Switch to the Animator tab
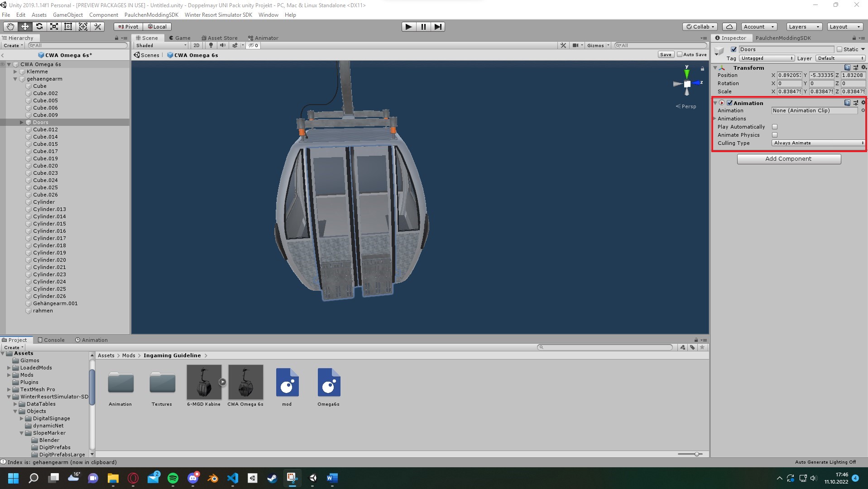 (263, 38)
